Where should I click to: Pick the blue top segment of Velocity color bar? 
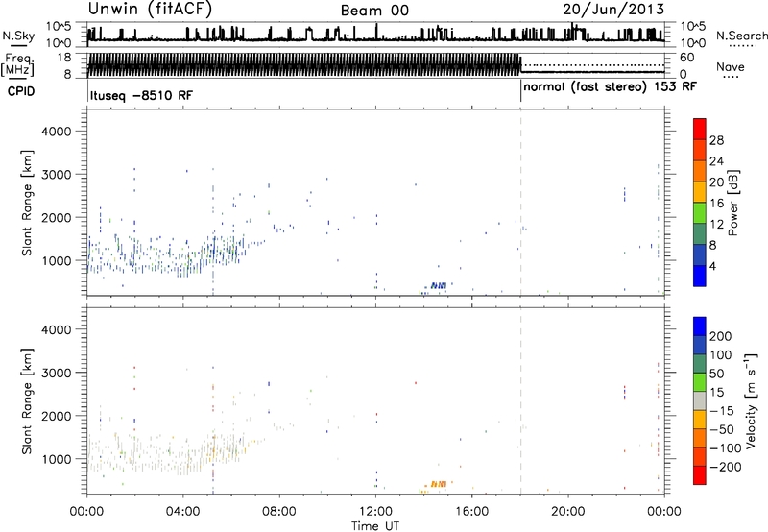(700, 326)
